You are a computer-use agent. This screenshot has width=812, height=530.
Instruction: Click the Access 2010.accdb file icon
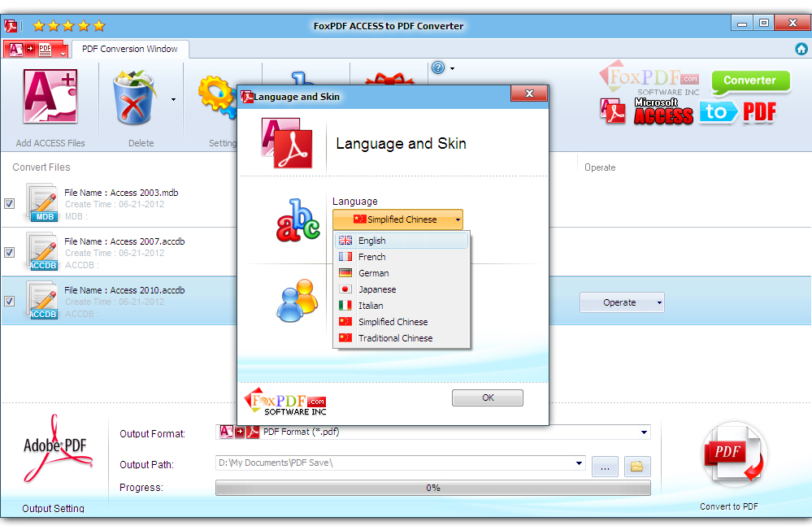click(42, 299)
